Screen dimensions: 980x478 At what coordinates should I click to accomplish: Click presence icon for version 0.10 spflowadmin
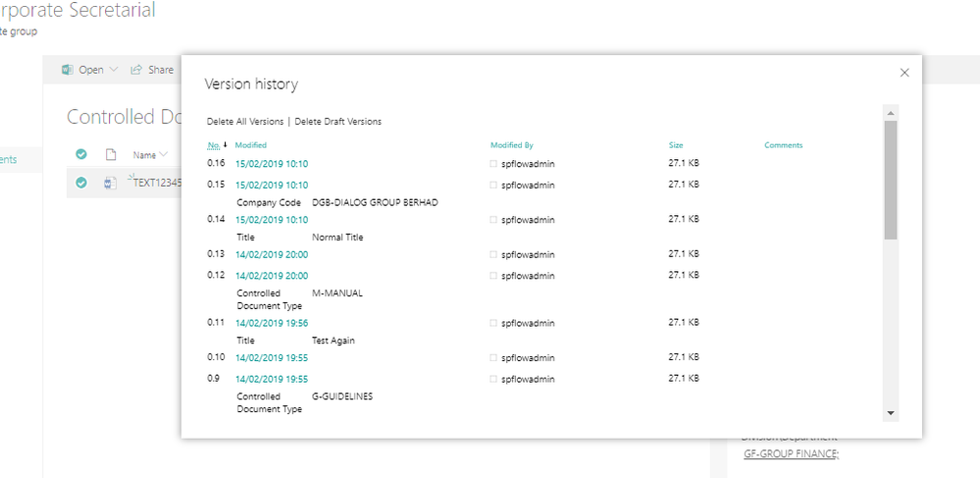pyautogui.click(x=493, y=358)
